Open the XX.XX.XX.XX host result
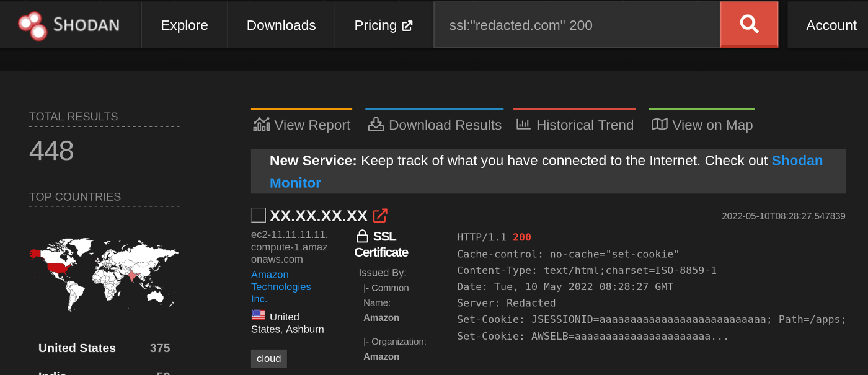This screenshot has width=868, height=375. coord(319,216)
